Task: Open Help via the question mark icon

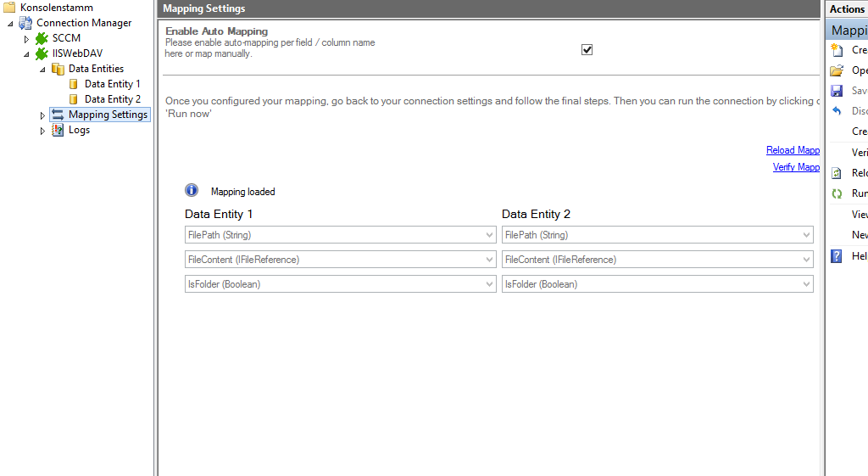Action: coord(837,255)
